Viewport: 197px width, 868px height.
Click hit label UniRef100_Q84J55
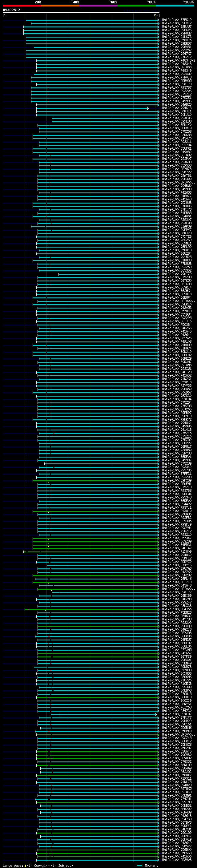[176, 609]
